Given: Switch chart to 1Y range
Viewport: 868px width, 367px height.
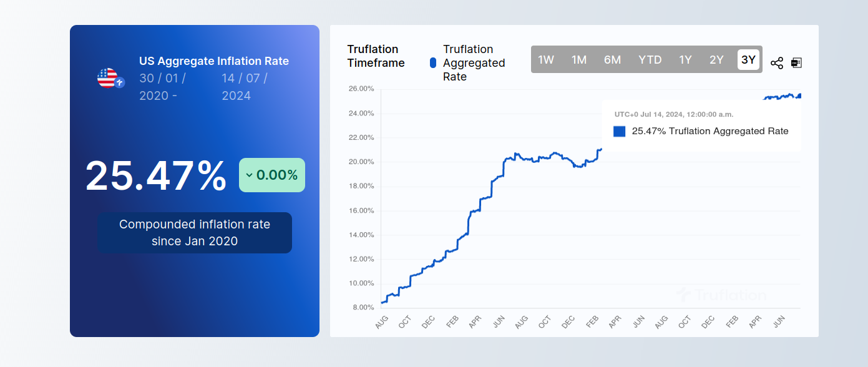Looking at the screenshot, I should click(x=686, y=60).
